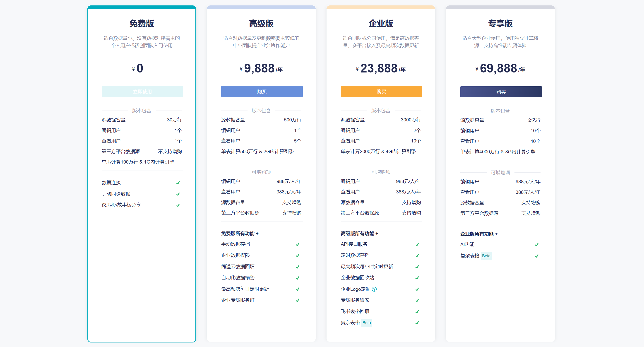The height and width of the screenshot is (347, 644).
Task: Click the 免费版所有功能 + heading
Action: coord(240,234)
